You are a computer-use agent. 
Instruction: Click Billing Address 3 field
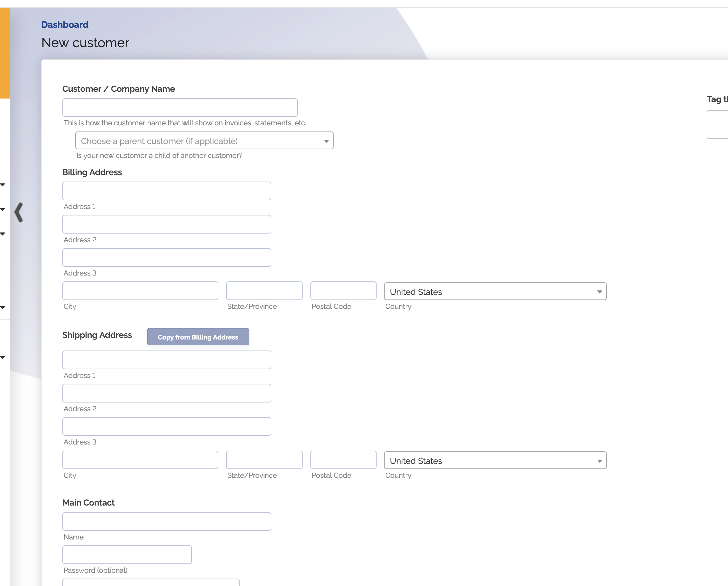pos(166,257)
